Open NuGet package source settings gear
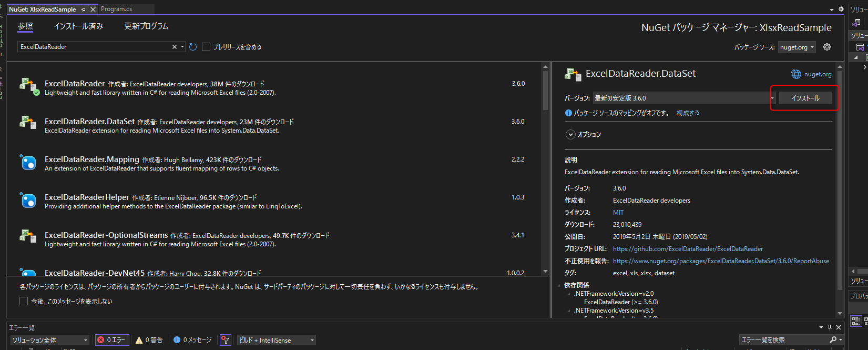868x350 pixels. point(827,47)
